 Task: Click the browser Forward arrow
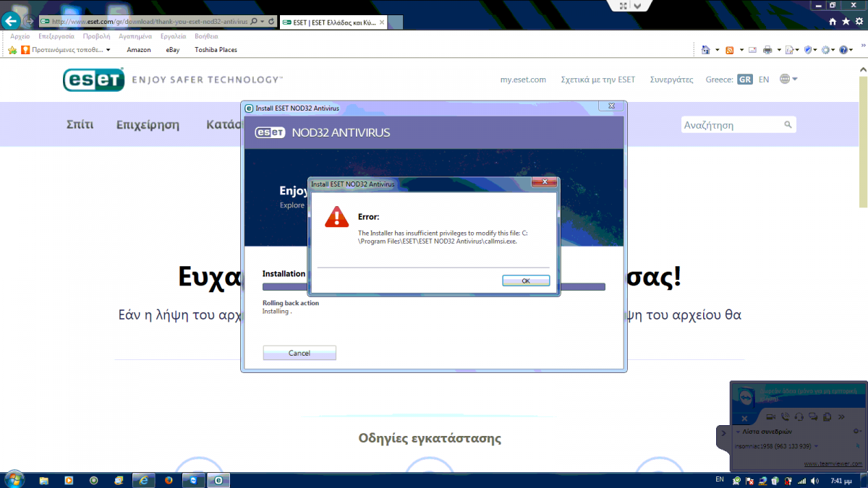click(28, 21)
